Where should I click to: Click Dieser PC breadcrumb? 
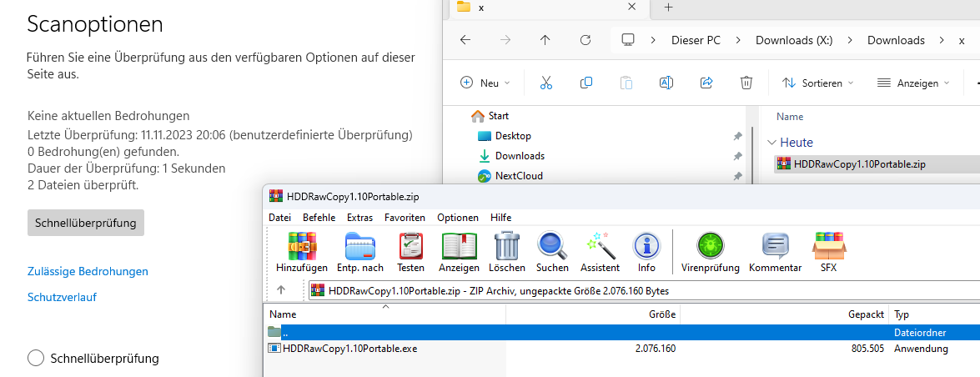click(x=696, y=41)
